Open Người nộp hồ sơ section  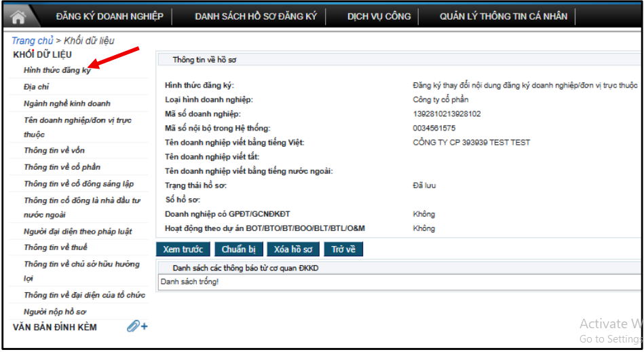pos(55,312)
